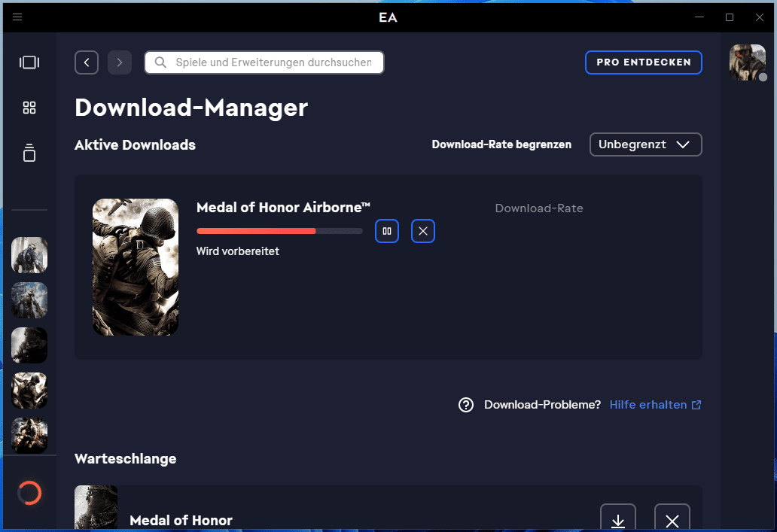Open the fourth game shortcut in sidebar
The image size is (777, 532).
pyautogui.click(x=29, y=391)
